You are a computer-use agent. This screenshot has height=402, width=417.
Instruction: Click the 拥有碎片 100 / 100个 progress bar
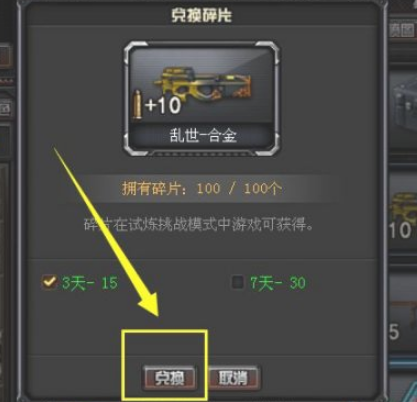pos(202,189)
